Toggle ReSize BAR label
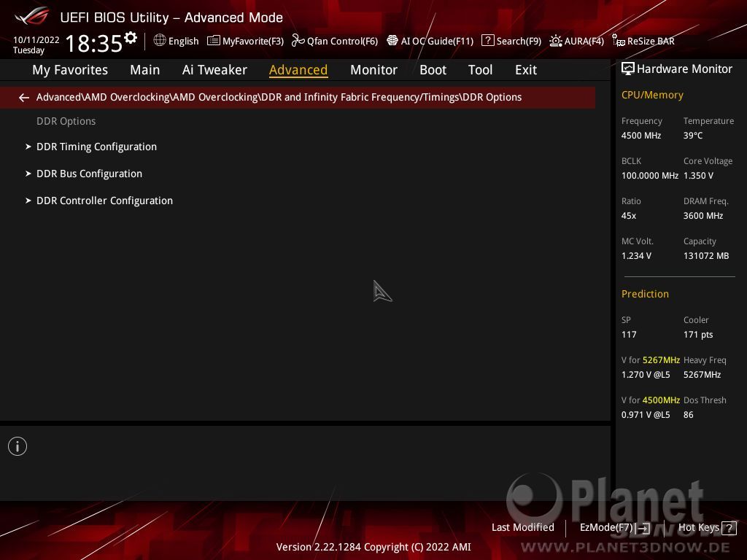Image resolution: width=747 pixels, height=560 pixels. click(651, 42)
